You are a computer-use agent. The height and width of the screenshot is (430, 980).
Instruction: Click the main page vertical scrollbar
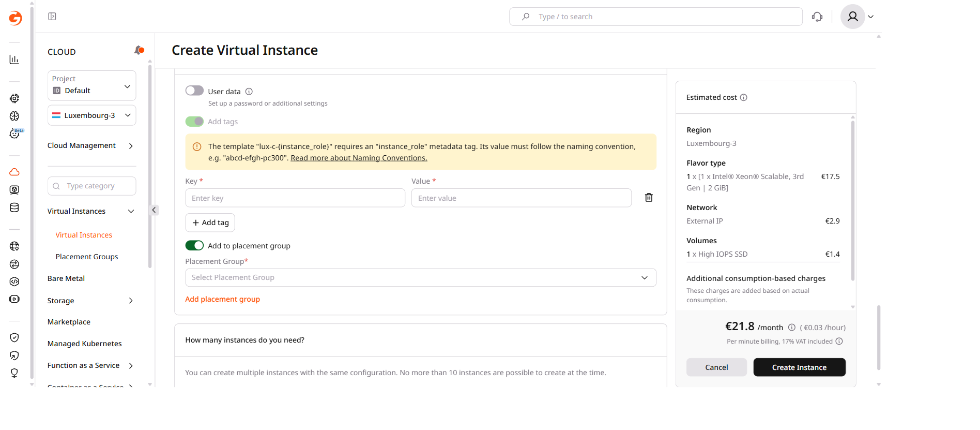coord(879,337)
